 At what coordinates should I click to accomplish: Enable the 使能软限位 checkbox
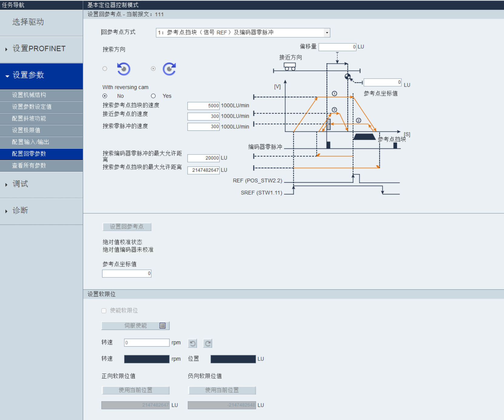click(103, 311)
